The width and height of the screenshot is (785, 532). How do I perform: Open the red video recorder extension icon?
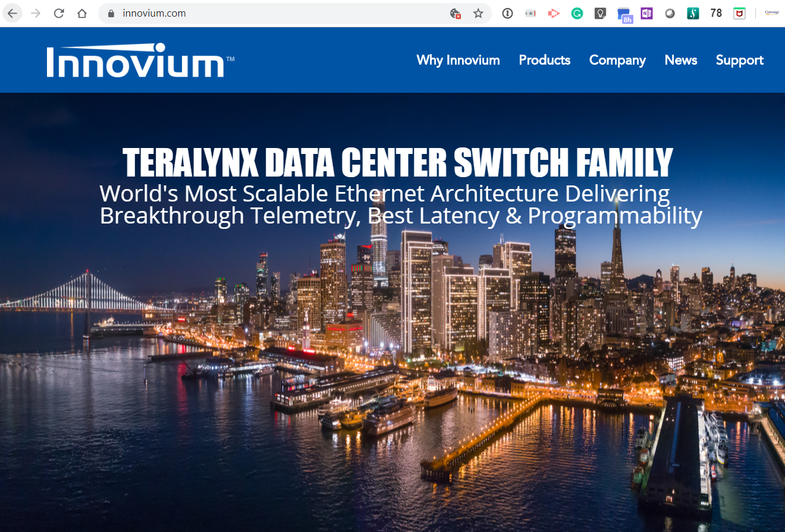click(554, 13)
